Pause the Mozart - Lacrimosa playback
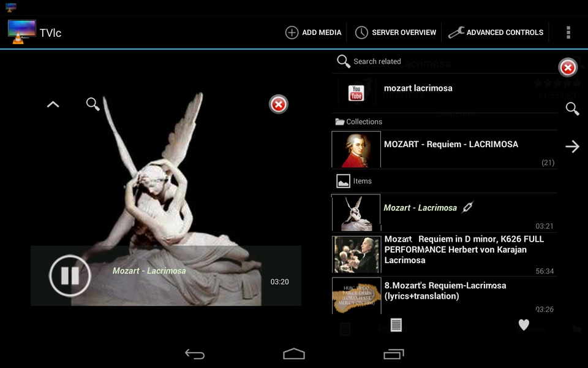Image resolution: width=588 pixels, height=368 pixels. 70,275
